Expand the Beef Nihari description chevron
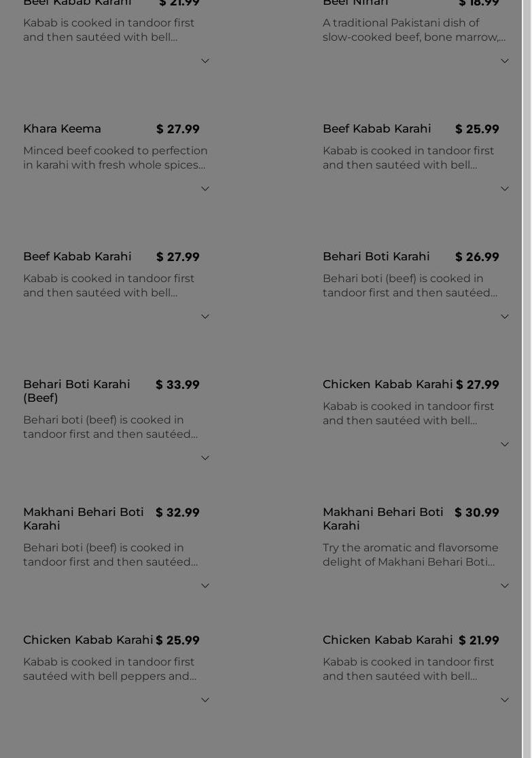 (505, 61)
